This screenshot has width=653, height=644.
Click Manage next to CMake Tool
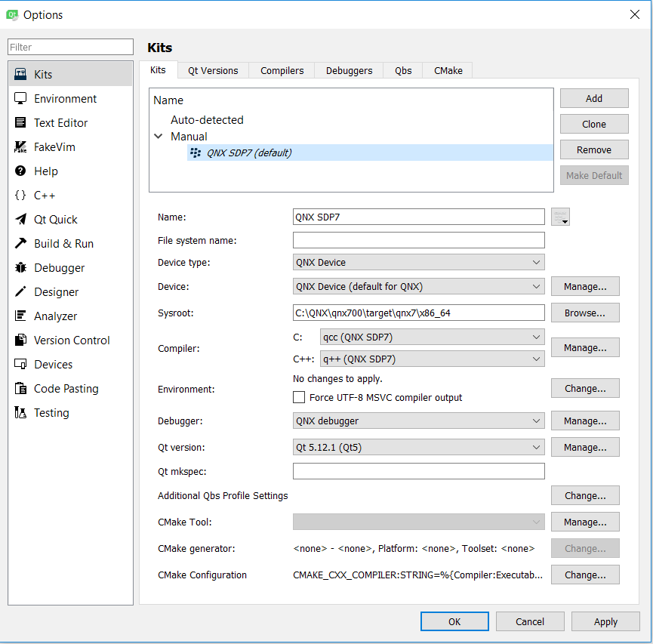[x=585, y=522]
